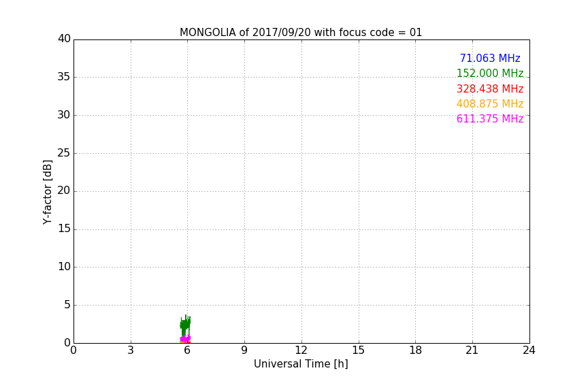Click the magenta 611 MHz data points
Viewport: 588px width, 392px height.
tap(185, 339)
